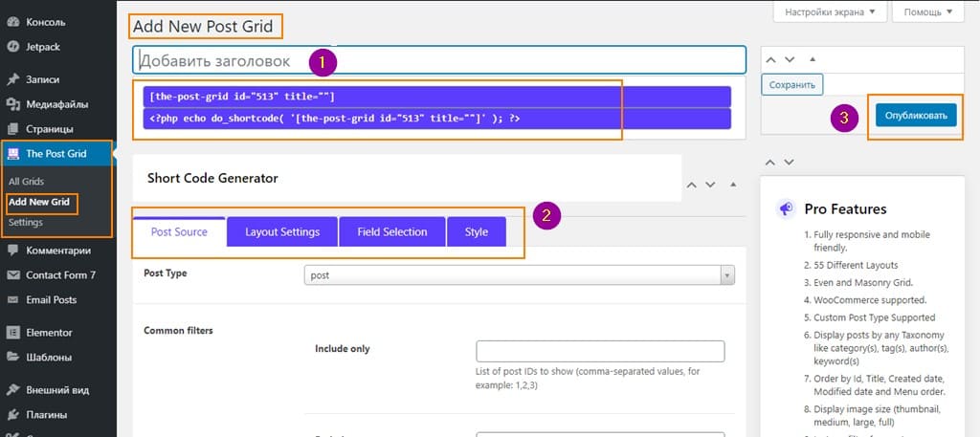Select the the-post-grid shortcode box
980x437 pixels.
click(x=436, y=97)
